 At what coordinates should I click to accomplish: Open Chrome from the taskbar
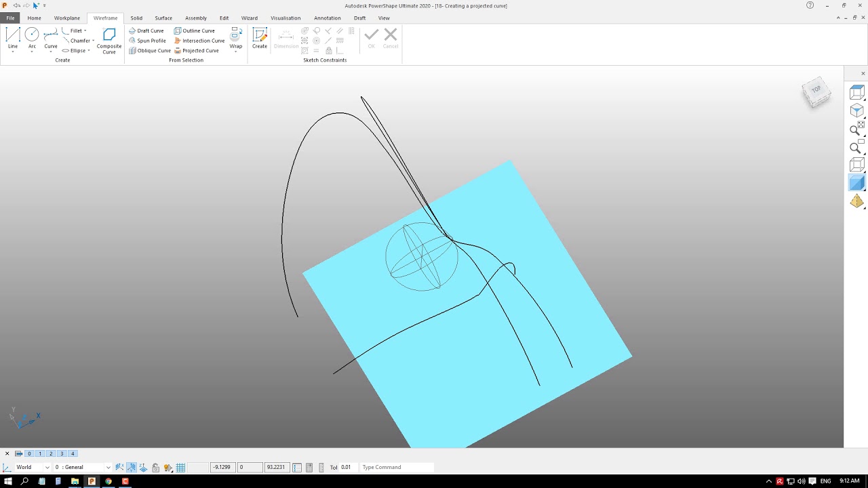click(x=108, y=481)
